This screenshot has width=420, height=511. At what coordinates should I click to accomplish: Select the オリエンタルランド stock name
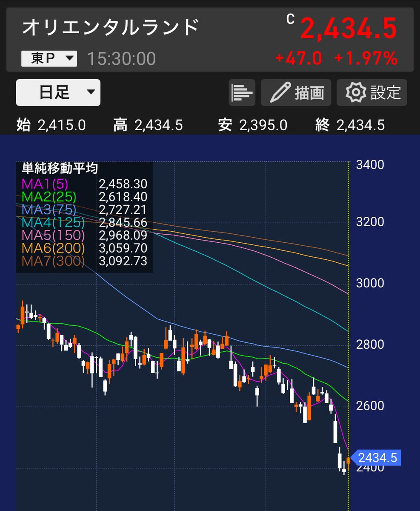pos(111,27)
